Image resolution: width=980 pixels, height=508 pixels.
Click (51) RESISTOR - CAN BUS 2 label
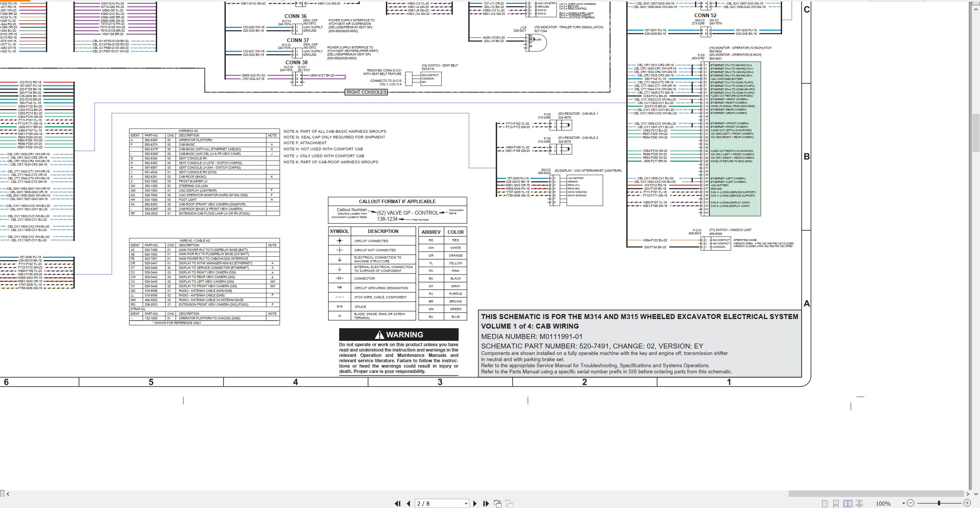point(578,138)
